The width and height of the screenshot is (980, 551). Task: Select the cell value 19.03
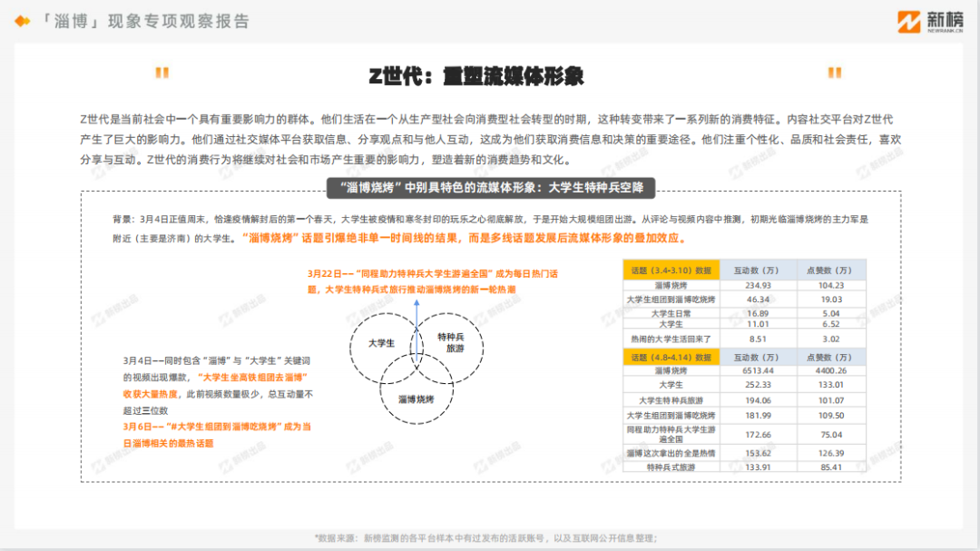[x=831, y=300]
